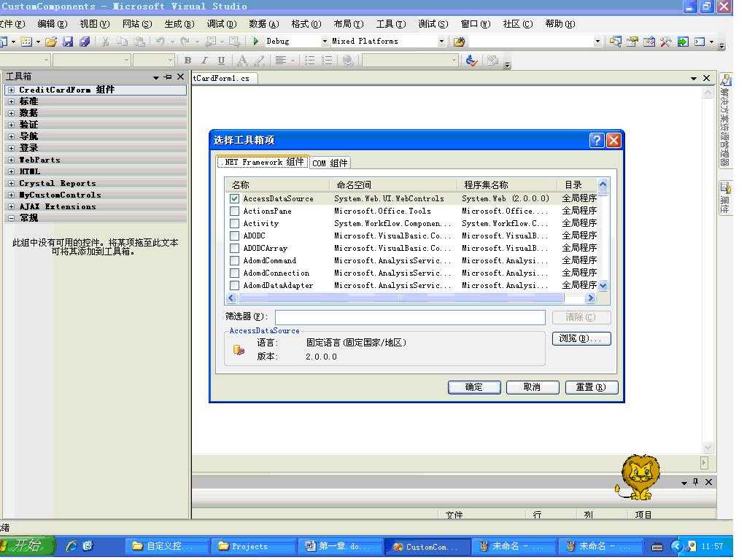Click the help question mark in dialog
Screen dimensions: 747x560
coord(597,141)
